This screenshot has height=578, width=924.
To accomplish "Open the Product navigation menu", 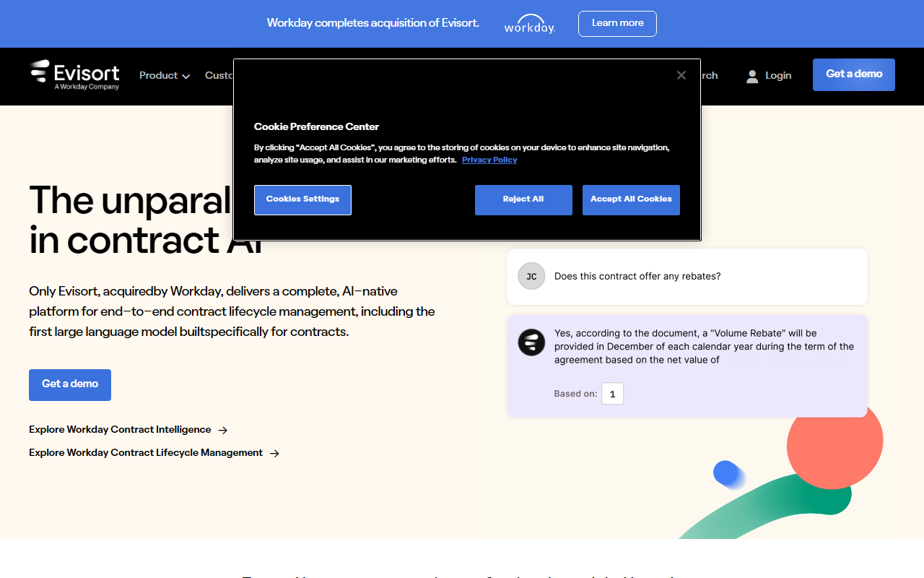I will coord(165,75).
